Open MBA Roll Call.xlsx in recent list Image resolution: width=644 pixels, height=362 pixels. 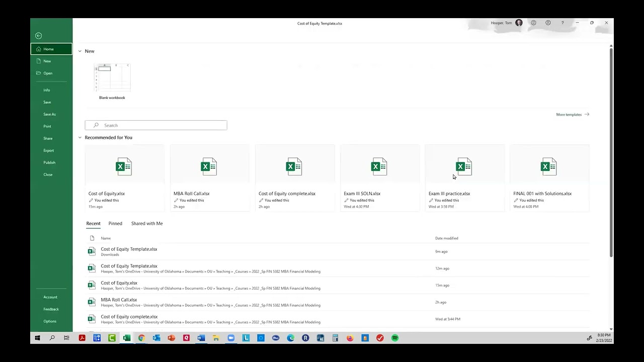[x=337, y=302]
